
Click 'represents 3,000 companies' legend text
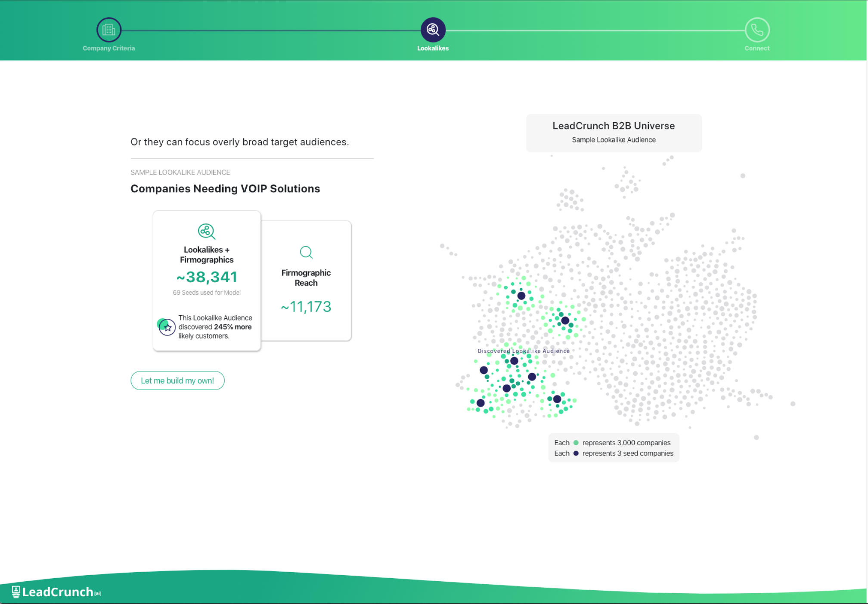coord(626,443)
